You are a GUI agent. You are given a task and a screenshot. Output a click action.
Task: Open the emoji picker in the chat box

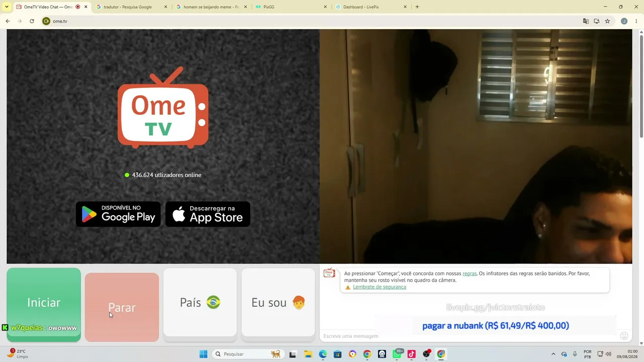click(624, 336)
